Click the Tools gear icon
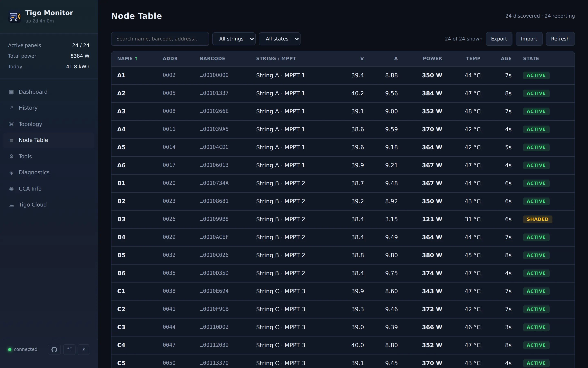The image size is (588, 368). 11,156
